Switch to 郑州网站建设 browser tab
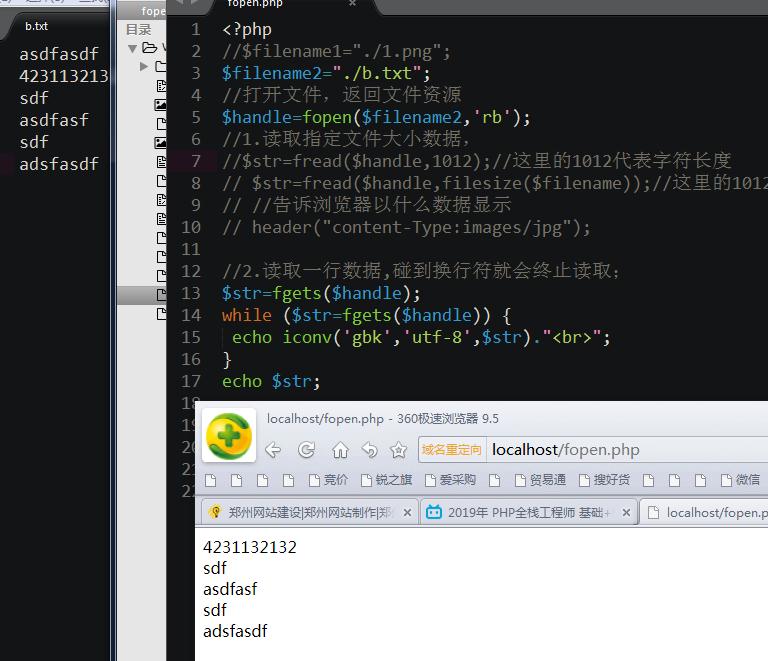This screenshot has width=768, height=661. tap(309, 512)
